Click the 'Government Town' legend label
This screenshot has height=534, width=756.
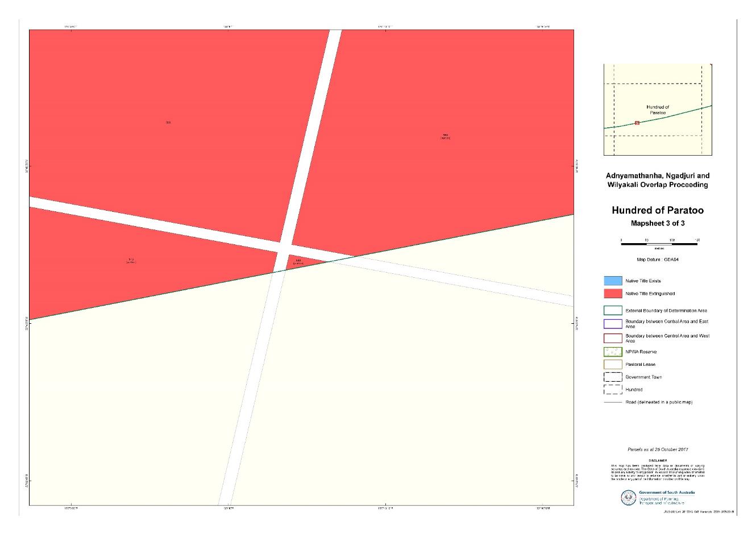(x=643, y=377)
